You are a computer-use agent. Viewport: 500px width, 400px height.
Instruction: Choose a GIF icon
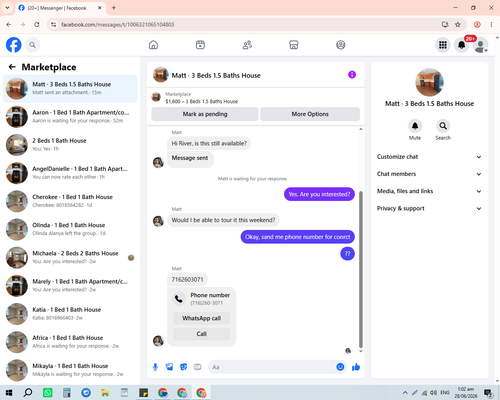(198, 367)
